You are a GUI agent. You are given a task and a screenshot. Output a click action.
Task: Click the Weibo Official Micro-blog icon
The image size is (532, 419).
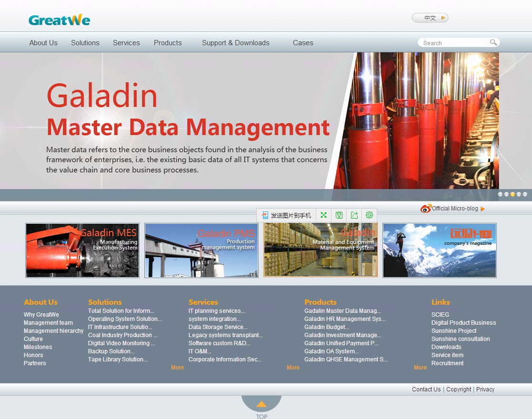(x=426, y=209)
